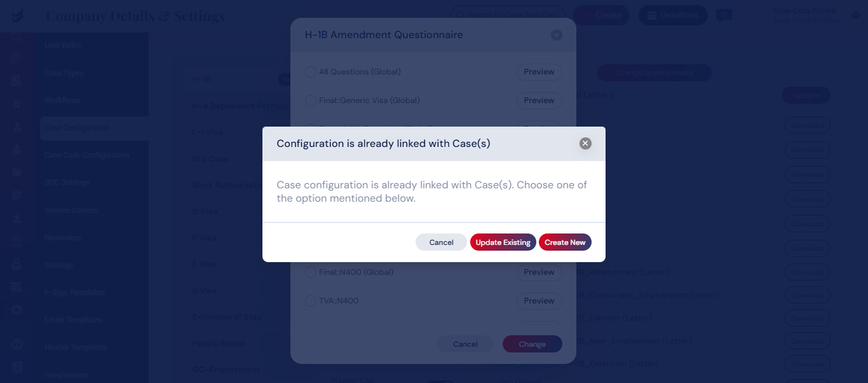The image size is (868, 383).
Task: Expand the user profile dropdown arrow
Action: (x=855, y=15)
